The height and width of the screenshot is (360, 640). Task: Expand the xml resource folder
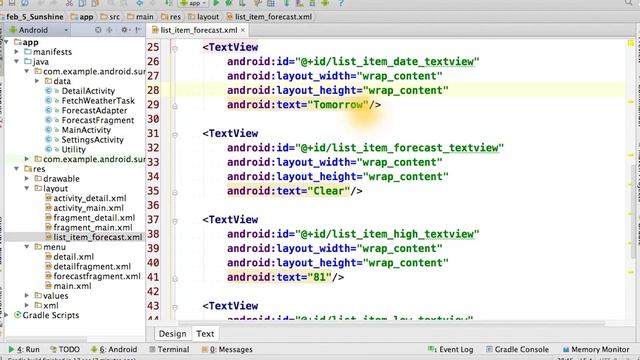pyautogui.click(x=27, y=305)
